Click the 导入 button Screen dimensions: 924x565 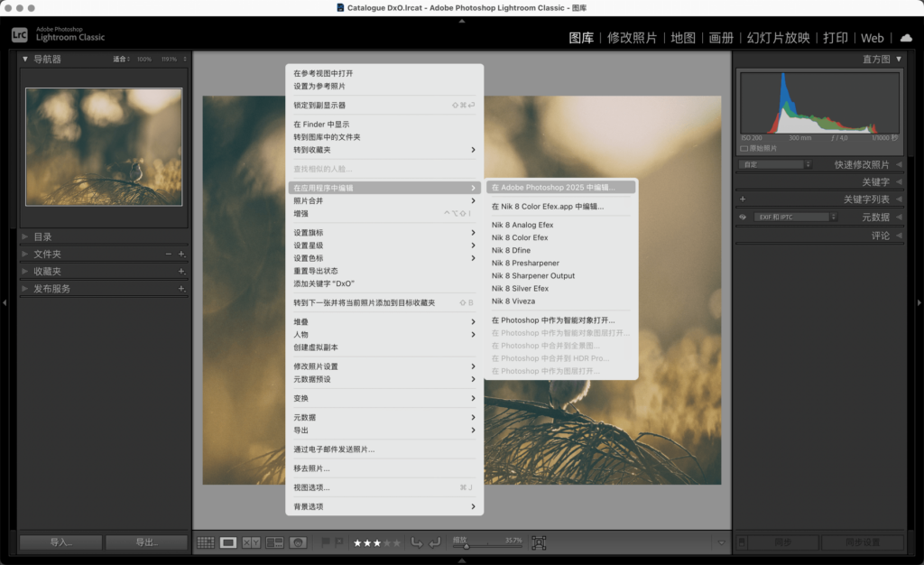pyautogui.click(x=60, y=542)
